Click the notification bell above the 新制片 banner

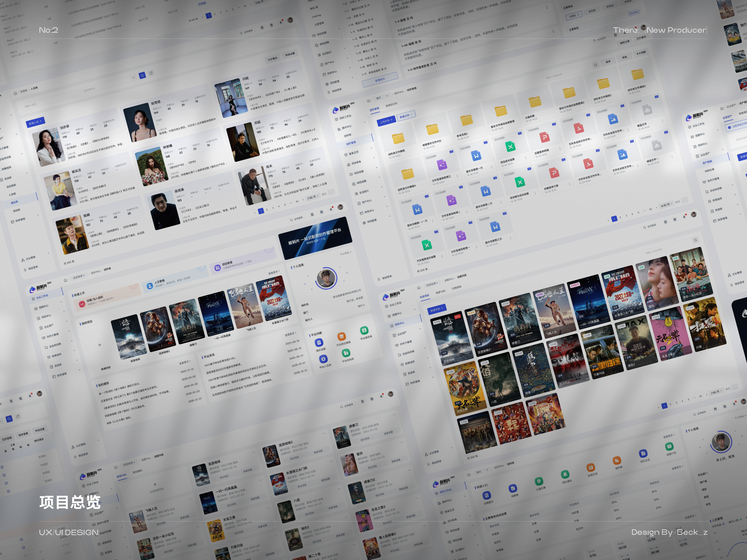tap(331, 209)
